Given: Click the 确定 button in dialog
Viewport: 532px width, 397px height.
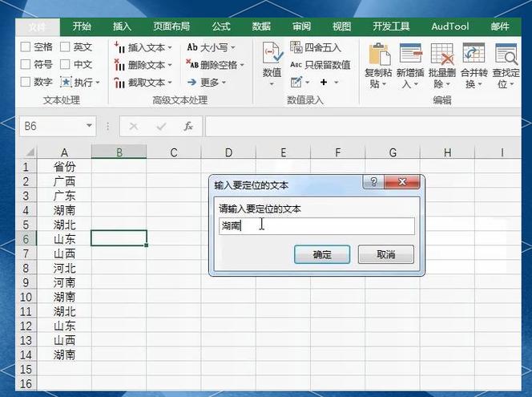Looking at the screenshot, I should tap(322, 254).
